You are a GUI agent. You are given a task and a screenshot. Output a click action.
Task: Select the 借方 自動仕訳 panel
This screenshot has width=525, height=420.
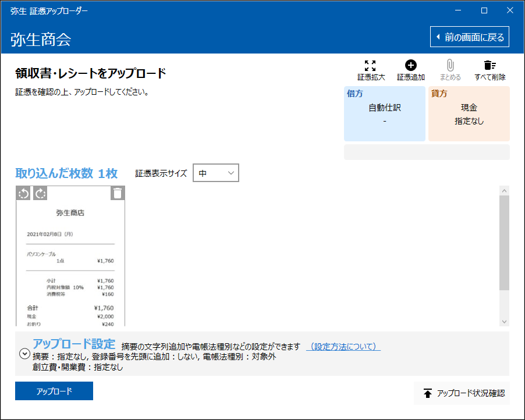pos(385,114)
